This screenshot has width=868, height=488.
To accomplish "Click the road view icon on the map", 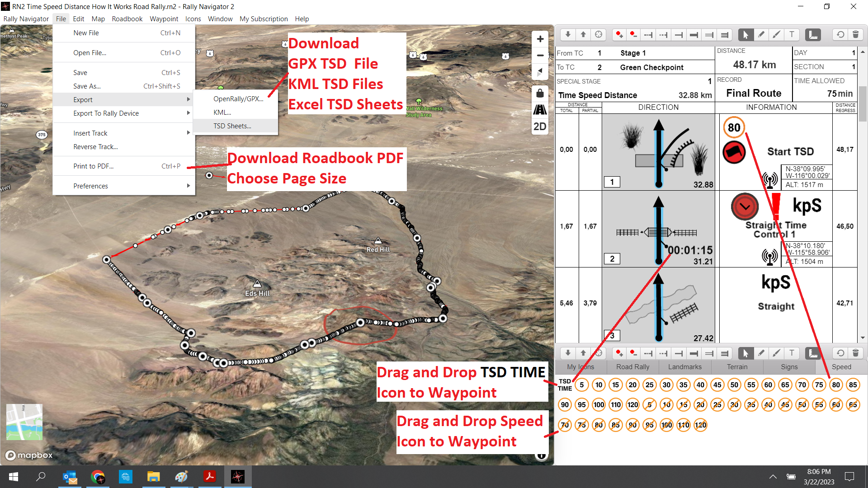I will (x=540, y=110).
